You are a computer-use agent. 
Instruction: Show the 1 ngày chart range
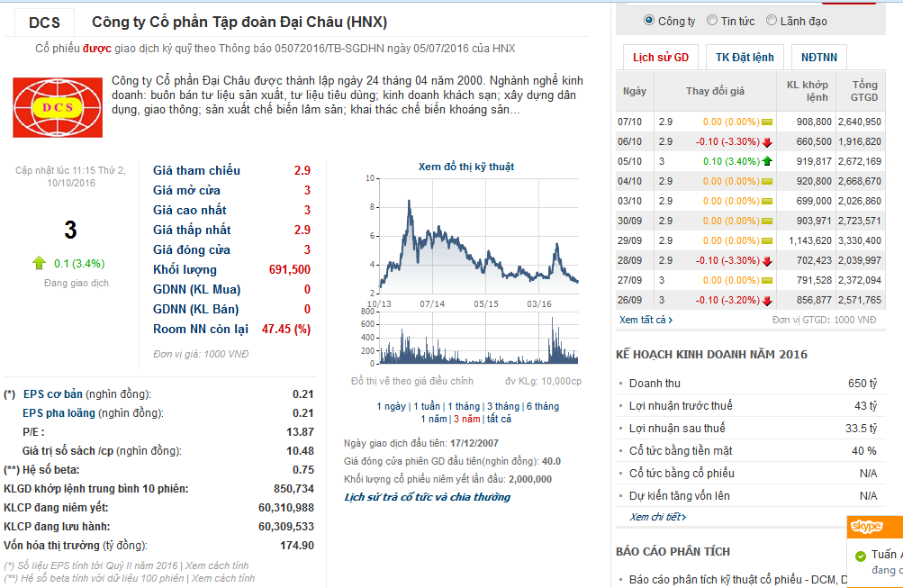[x=391, y=406]
